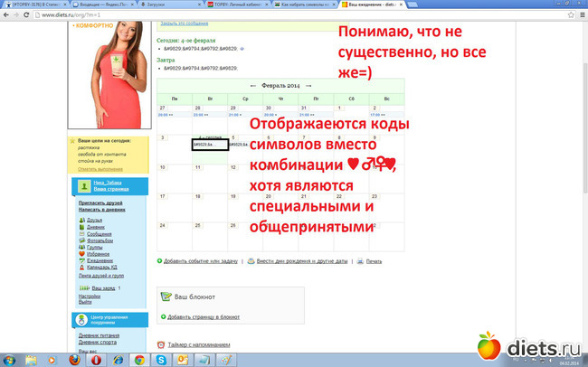Open Opera browser in the taskbar
588x367 pixels.
pyautogui.click(x=95, y=360)
